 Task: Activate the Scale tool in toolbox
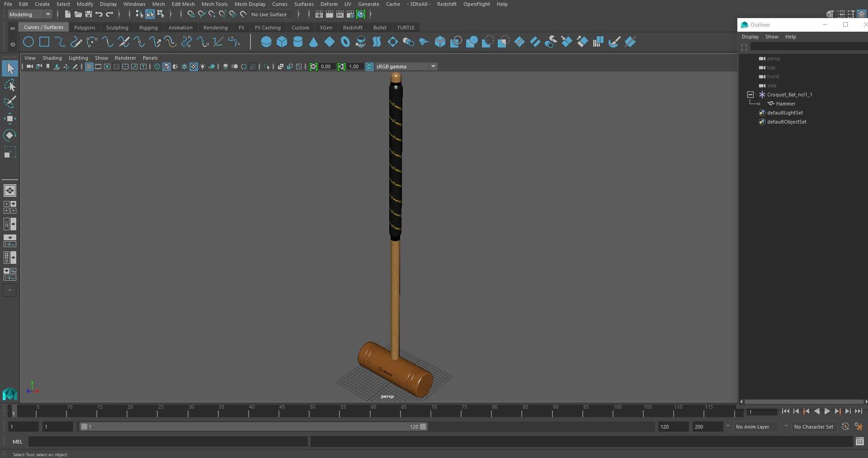pyautogui.click(x=10, y=152)
